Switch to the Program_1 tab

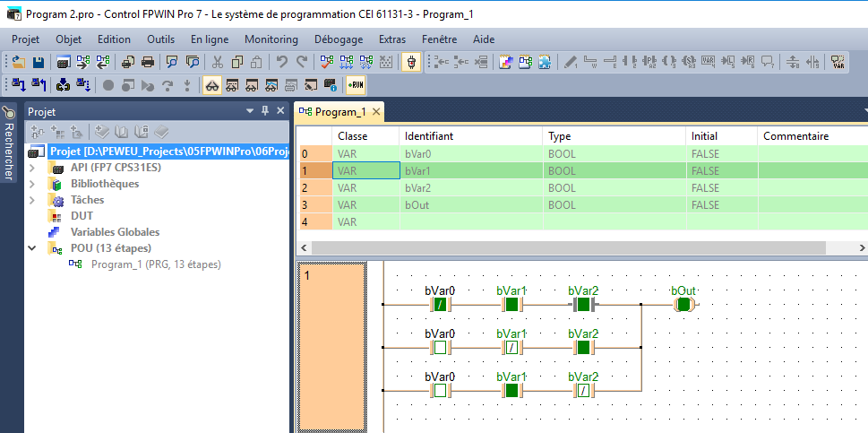coord(339,112)
